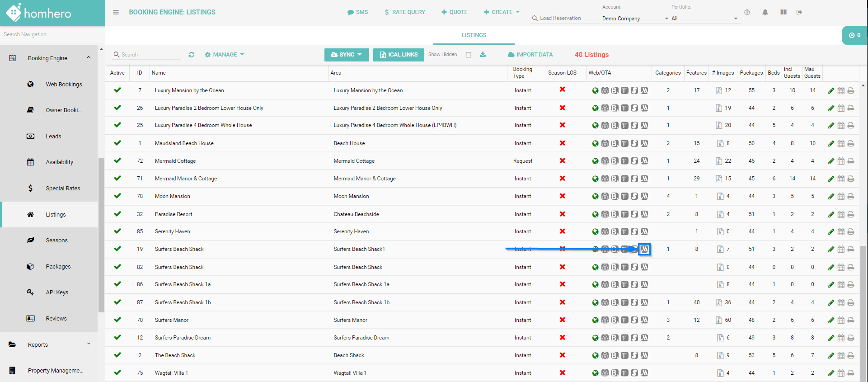
Task: Open Availability in the sidebar
Action: [x=59, y=162]
